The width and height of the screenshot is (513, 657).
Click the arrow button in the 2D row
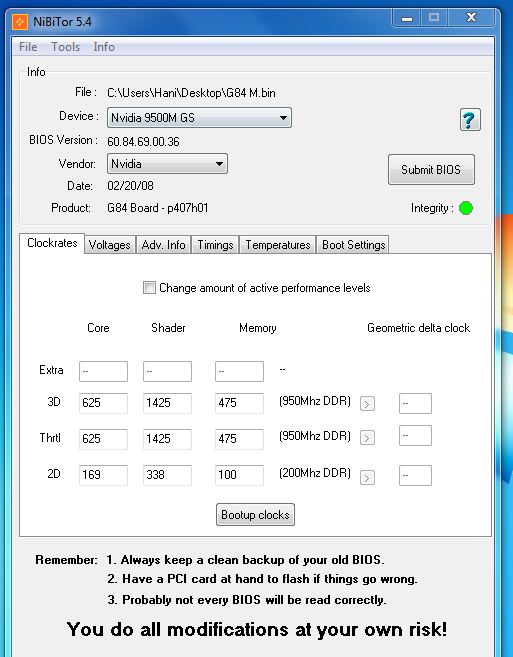pyautogui.click(x=367, y=477)
